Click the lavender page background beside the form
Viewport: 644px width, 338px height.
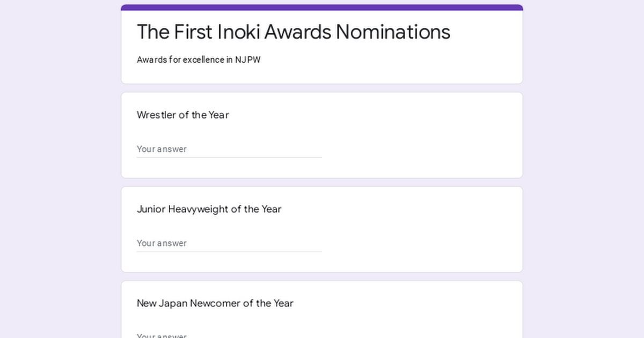pyautogui.click(x=59, y=172)
